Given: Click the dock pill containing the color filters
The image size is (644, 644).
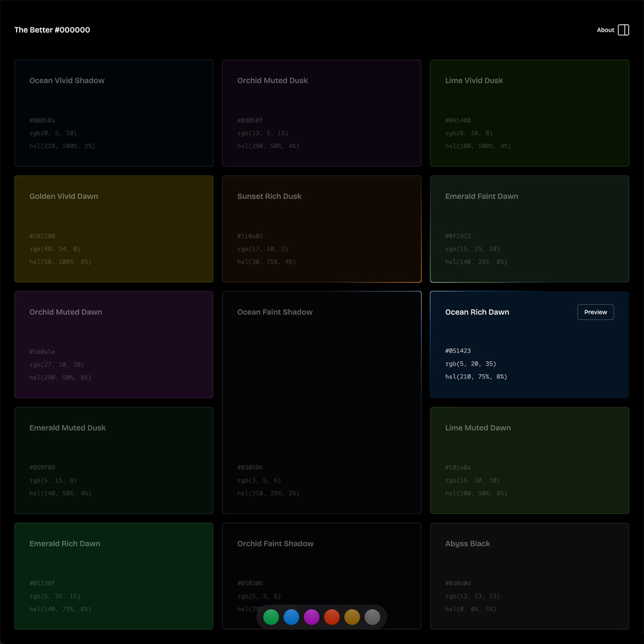Looking at the screenshot, I should tap(322, 617).
